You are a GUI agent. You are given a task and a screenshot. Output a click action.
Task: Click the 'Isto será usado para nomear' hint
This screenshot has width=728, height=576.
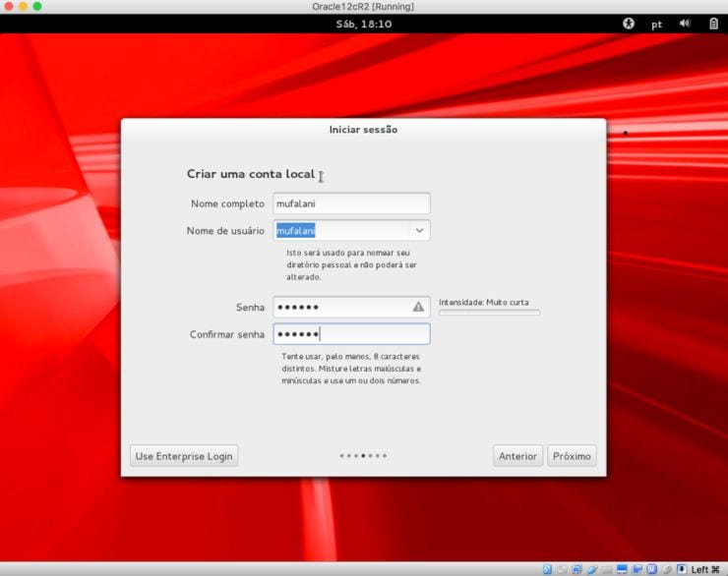(351, 264)
